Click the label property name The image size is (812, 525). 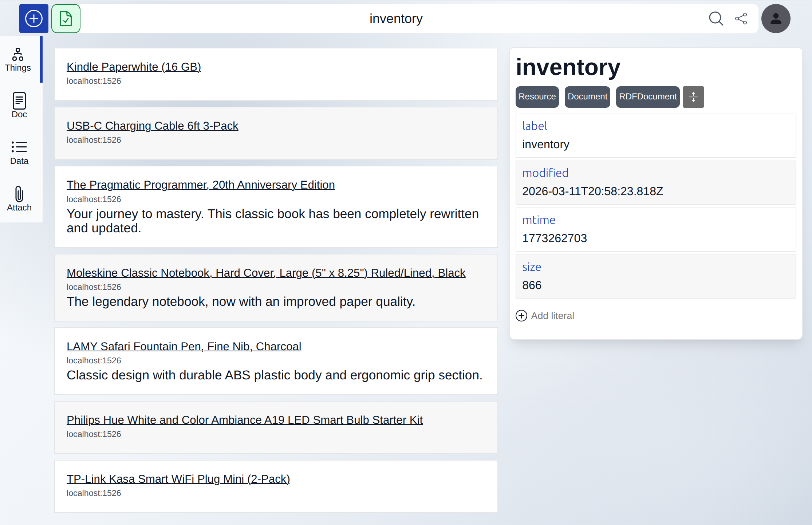click(x=535, y=126)
